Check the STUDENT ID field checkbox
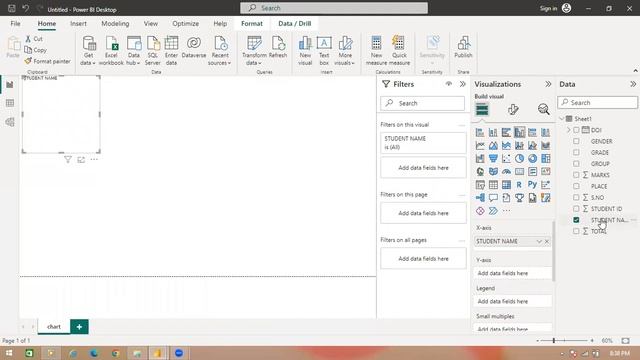 click(576, 209)
